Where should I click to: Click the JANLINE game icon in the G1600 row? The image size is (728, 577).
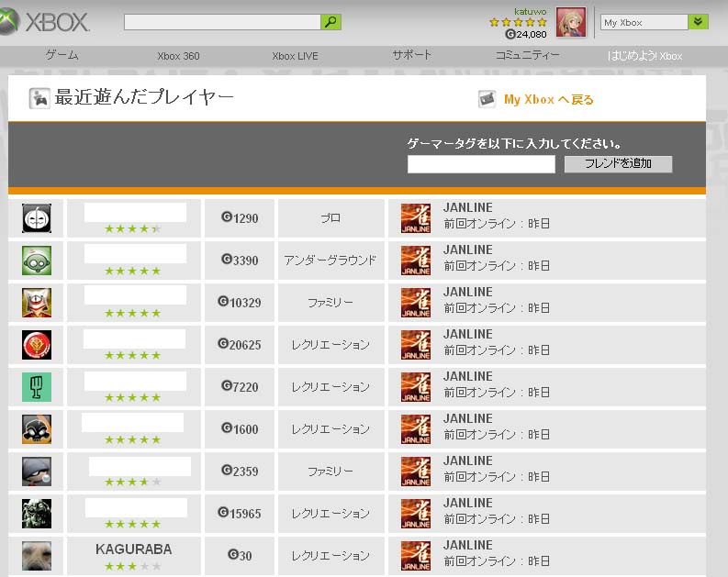click(416, 429)
